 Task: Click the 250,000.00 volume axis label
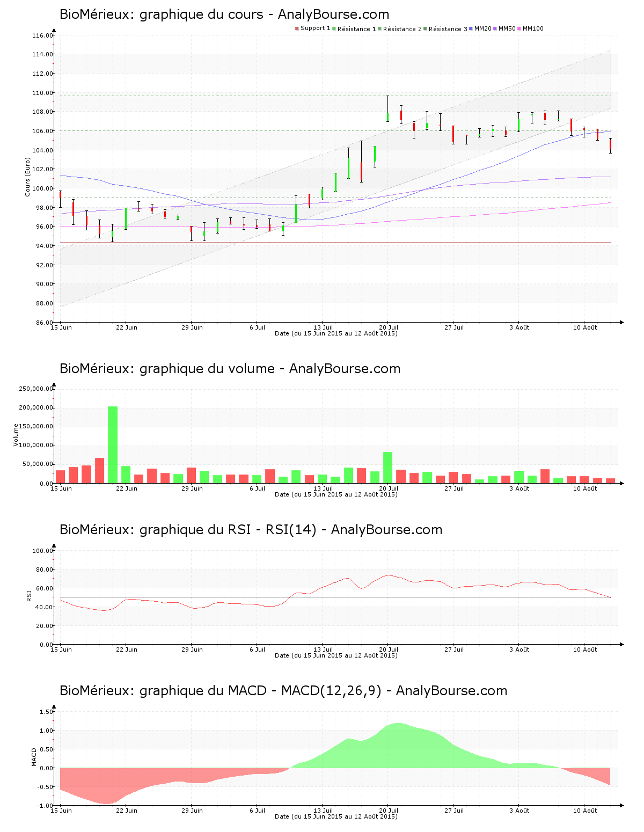pos(35,389)
